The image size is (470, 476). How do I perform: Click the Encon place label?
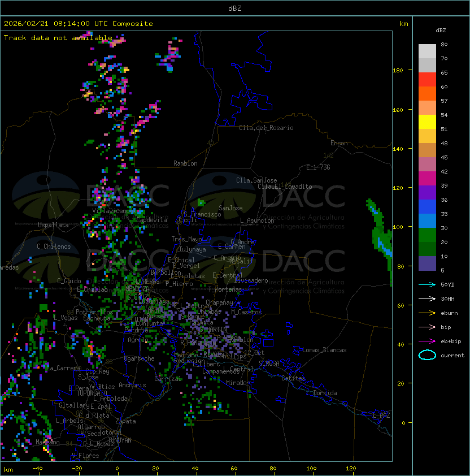[339, 143]
